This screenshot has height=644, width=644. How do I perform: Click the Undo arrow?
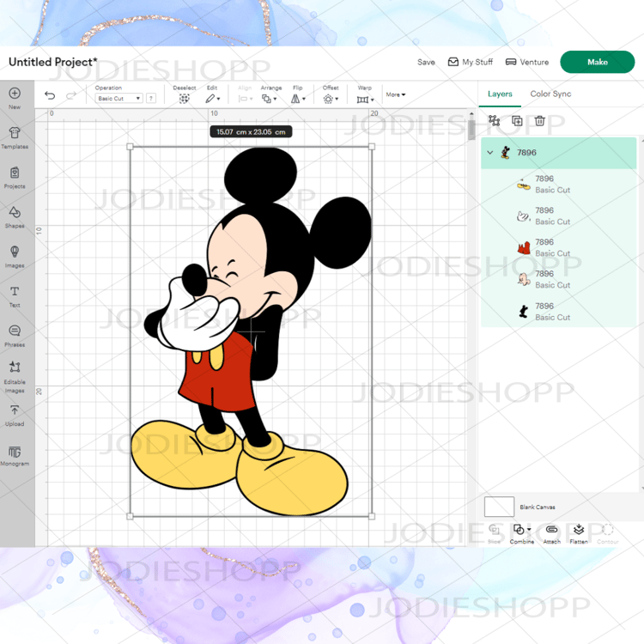[50, 95]
